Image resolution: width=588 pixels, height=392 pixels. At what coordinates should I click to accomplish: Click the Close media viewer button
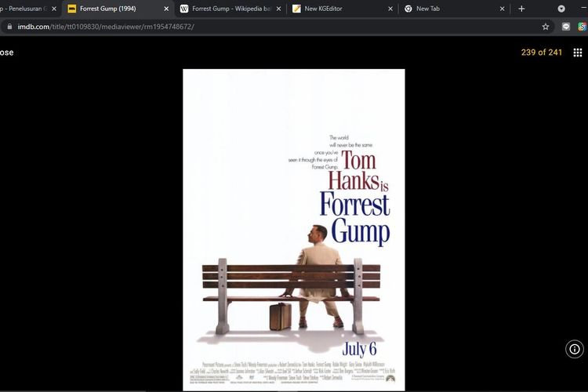tap(6, 53)
